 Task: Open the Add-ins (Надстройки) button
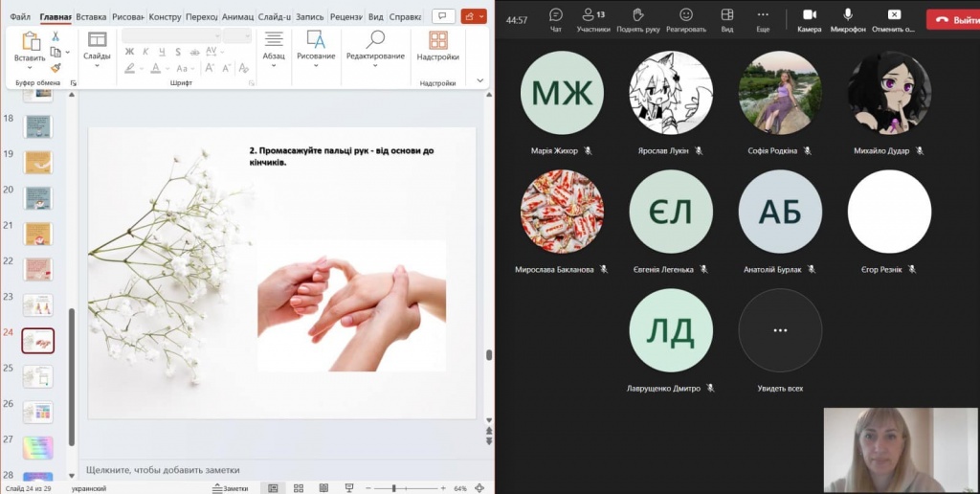pos(437,46)
